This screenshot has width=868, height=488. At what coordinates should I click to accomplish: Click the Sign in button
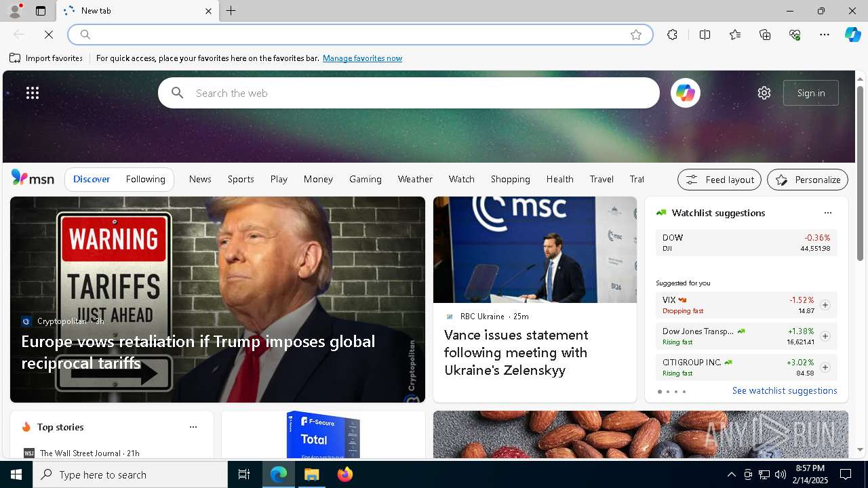tap(811, 93)
